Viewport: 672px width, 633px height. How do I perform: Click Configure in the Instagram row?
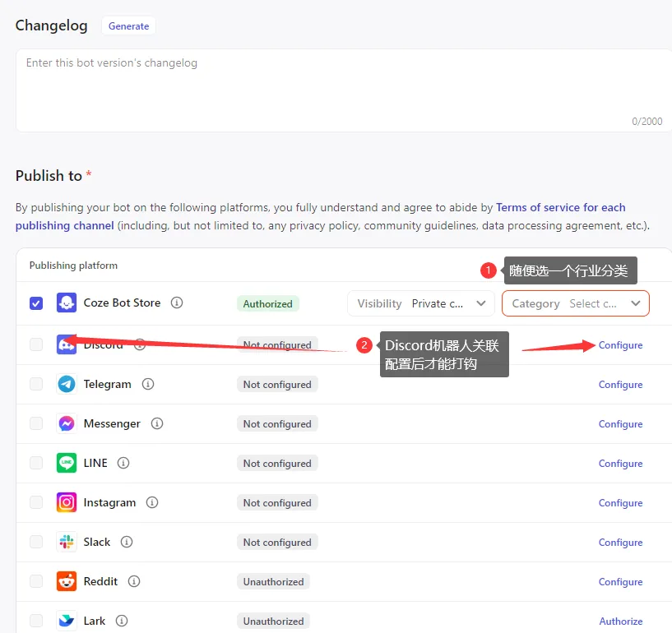(620, 503)
